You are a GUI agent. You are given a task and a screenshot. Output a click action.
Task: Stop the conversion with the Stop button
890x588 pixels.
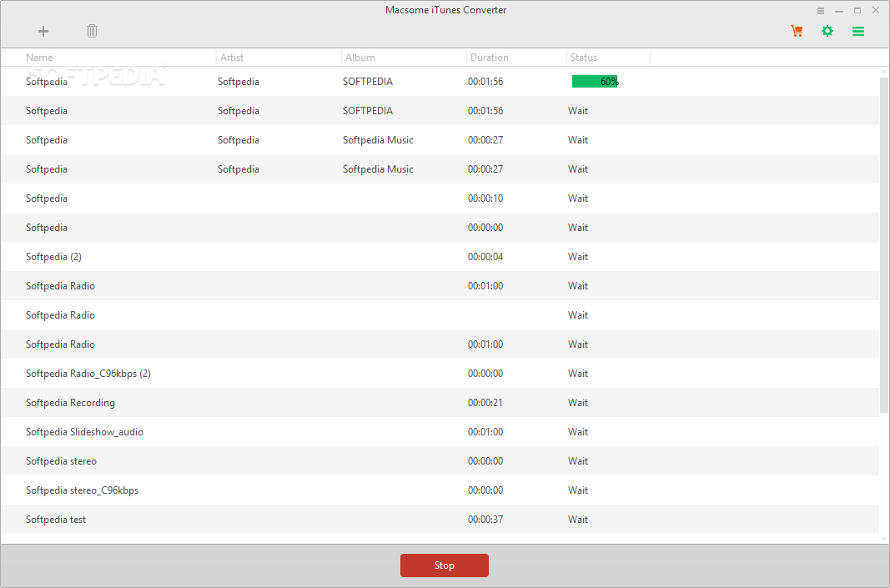click(x=445, y=565)
